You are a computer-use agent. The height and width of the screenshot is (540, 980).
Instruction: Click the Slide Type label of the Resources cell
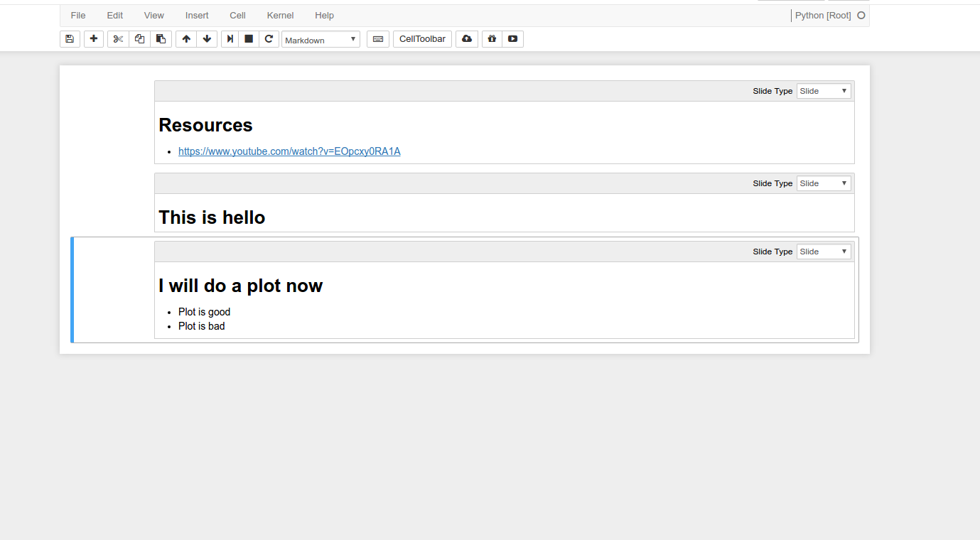(772, 91)
